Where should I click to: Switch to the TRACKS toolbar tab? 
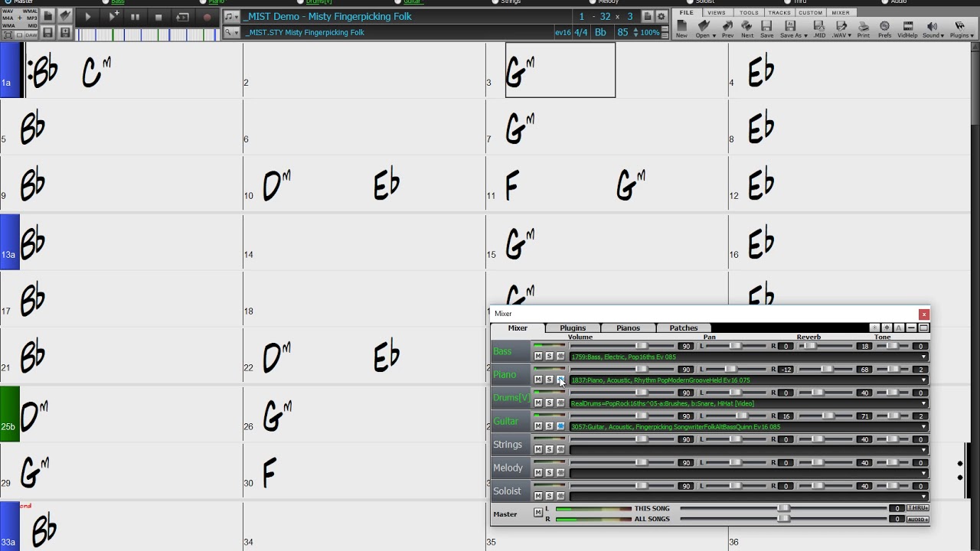pyautogui.click(x=779, y=13)
